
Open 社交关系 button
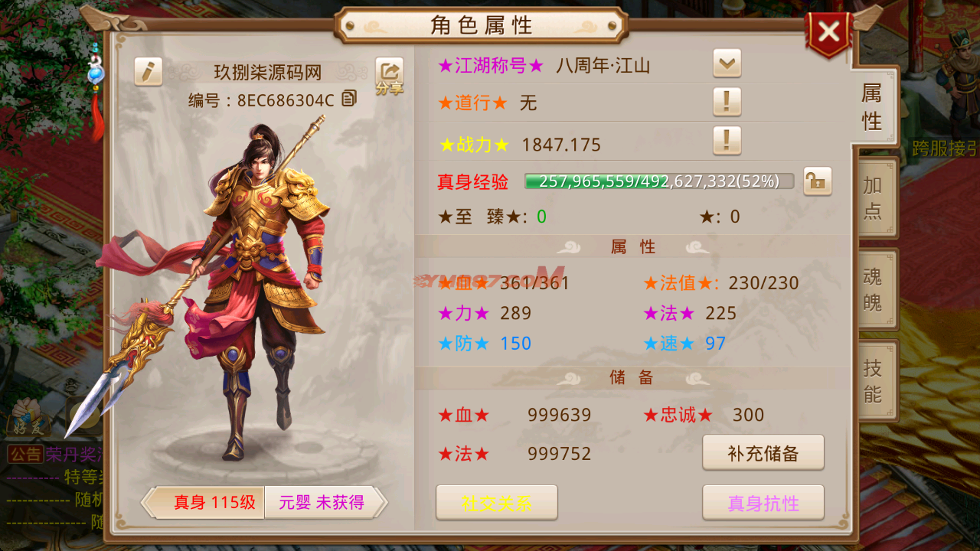click(497, 503)
